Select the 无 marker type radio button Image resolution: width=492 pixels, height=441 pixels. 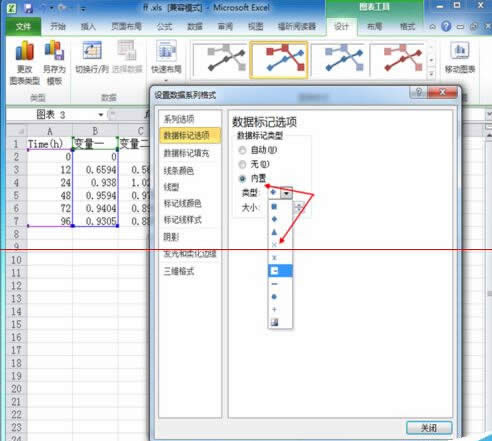(242, 164)
